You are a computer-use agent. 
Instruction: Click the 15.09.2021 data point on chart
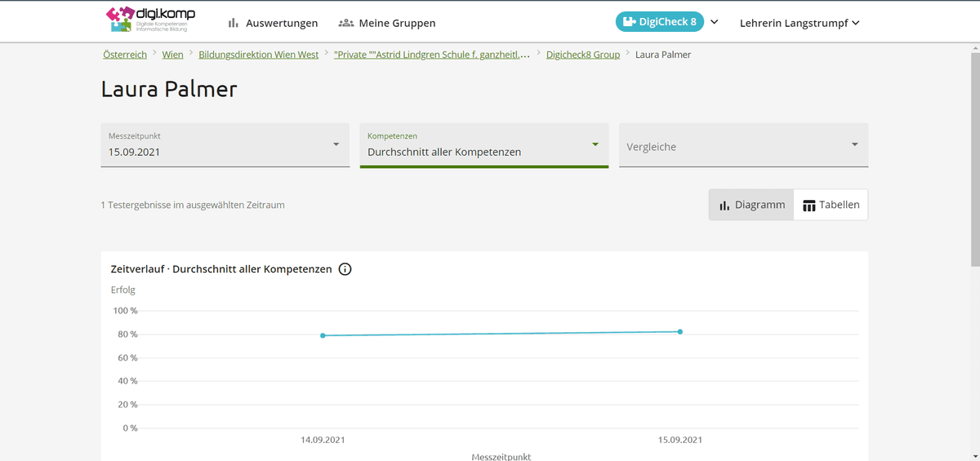coord(680,331)
